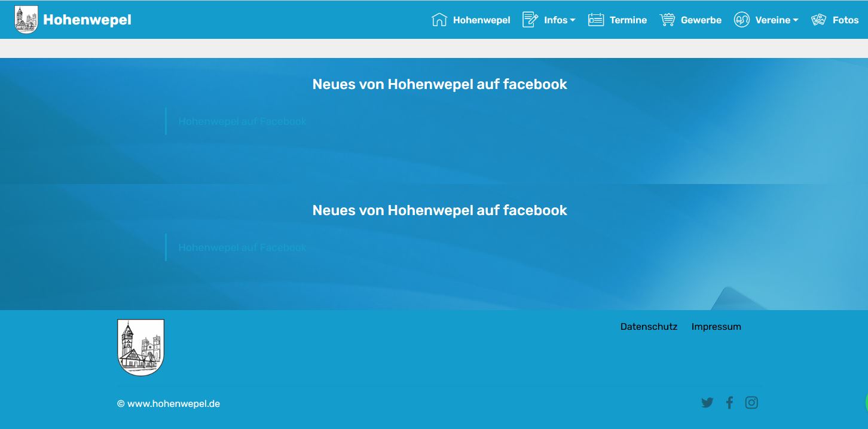Viewport: 868px width, 429px height.
Task: Open the Impressum link
Action: coord(716,327)
